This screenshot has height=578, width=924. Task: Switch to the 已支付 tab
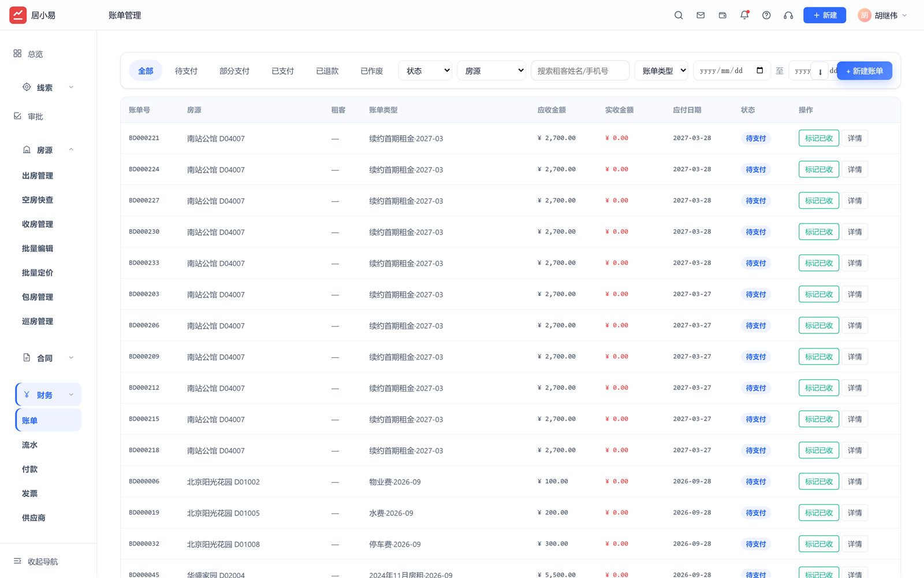283,71
